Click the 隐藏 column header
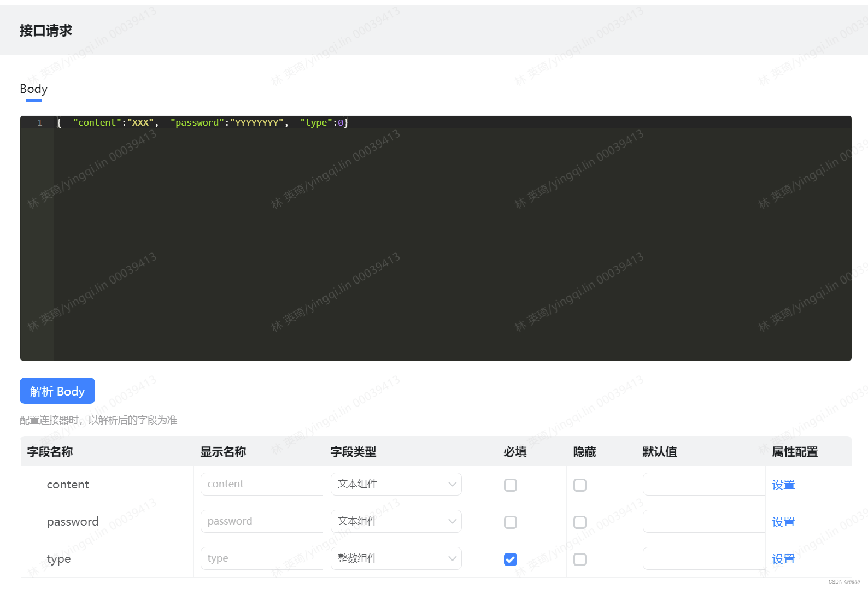Image resolution: width=868 pixels, height=589 pixels. point(584,452)
